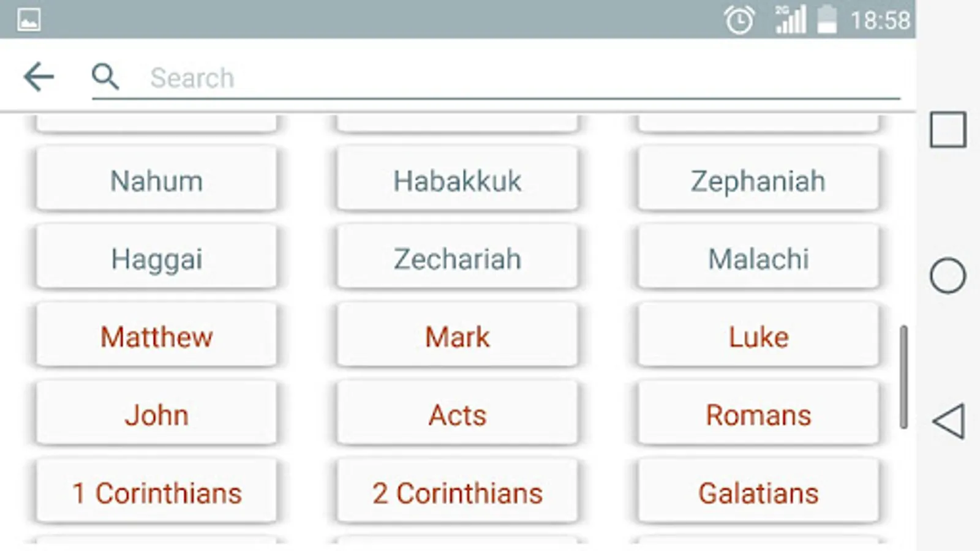Select the Mark book button
This screenshot has height=551, width=980.
[x=457, y=336]
